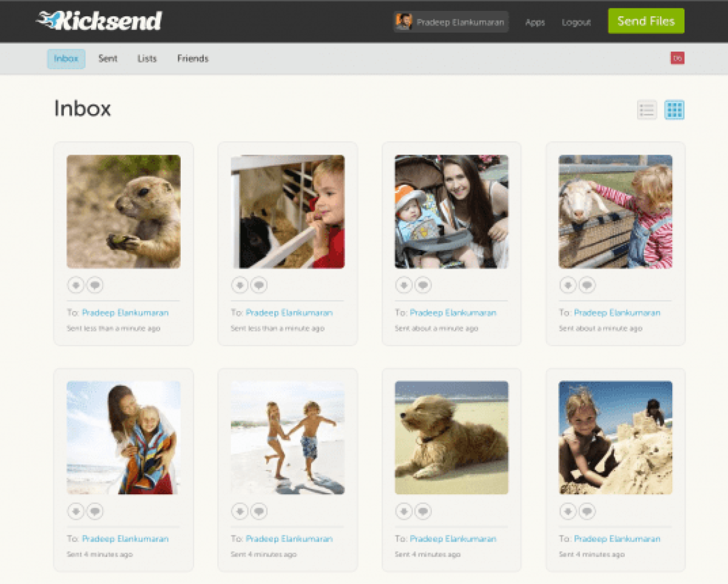Click the comment icon under the running kids photo
Viewport: 728px width, 584px height.
[x=259, y=511]
